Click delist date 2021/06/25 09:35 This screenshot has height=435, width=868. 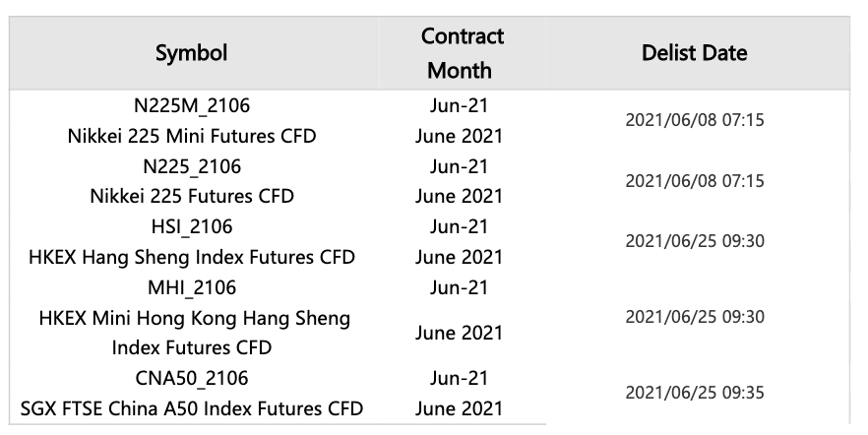click(695, 393)
